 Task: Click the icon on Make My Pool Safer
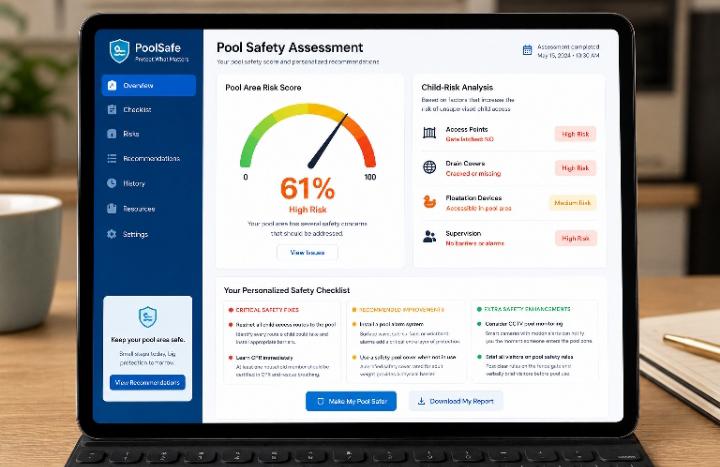click(x=321, y=401)
